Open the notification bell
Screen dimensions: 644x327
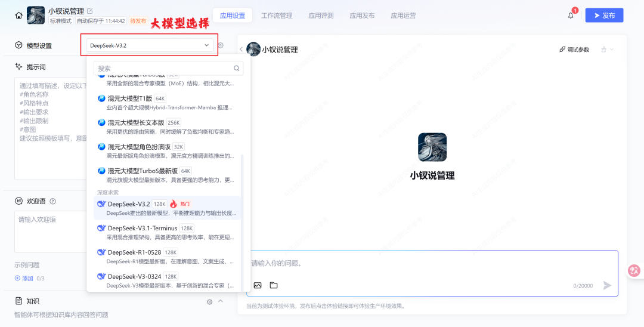(570, 16)
